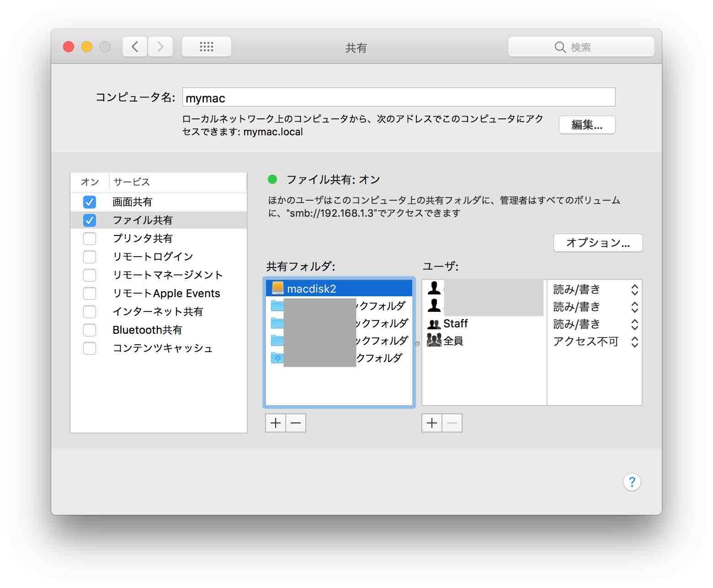The width and height of the screenshot is (713, 588).
Task: Click the 検索 search field
Action: (x=581, y=47)
